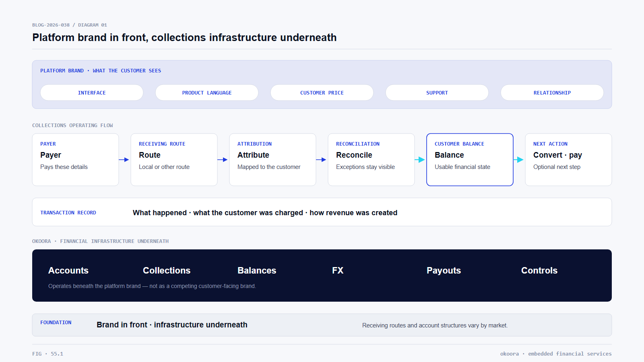Click "Operates beneath the platform brand" note
Viewport: 644px width, 362px height.
tap(152, 286)
